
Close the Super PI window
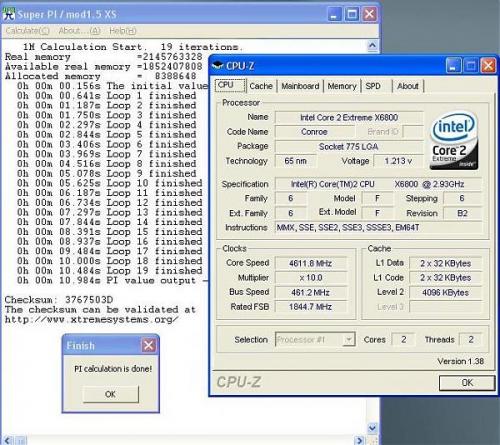(x=370, y=14)
